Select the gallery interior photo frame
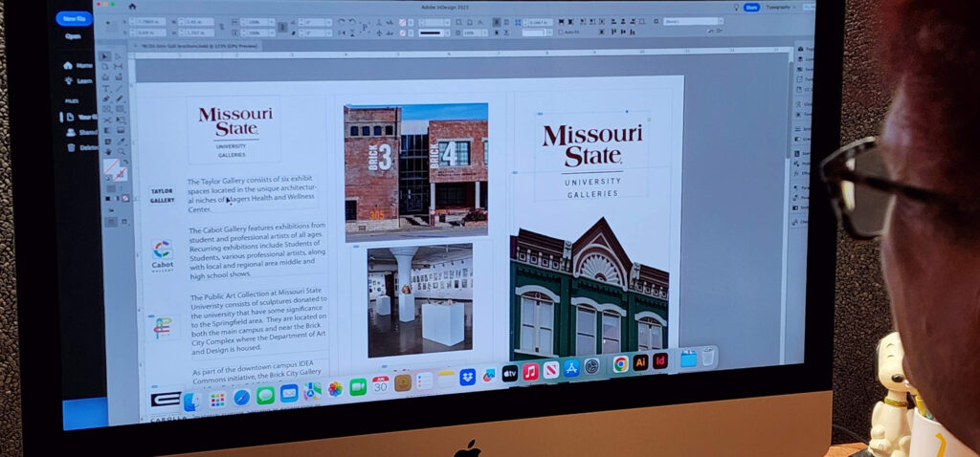This screenshot has width=980, height=457. (420, 299)
